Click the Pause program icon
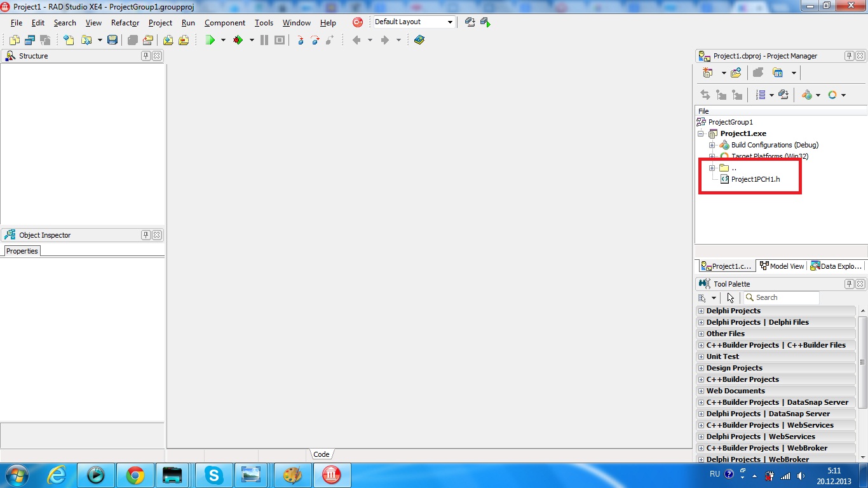The width and height of the screenshot is (868, 488). (x=264, y=40)
